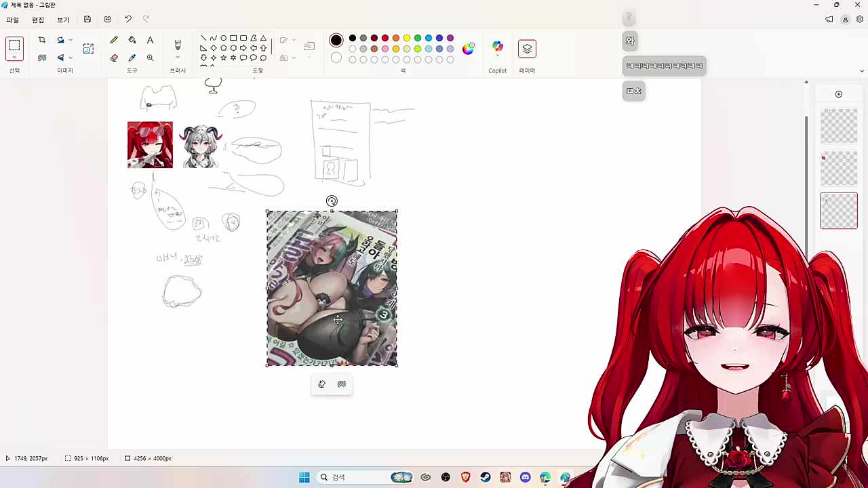Image resolution: width=868 pixels, height=488 pixels.
Task: Pick the orange color swatch
Action: pos(396,38)
